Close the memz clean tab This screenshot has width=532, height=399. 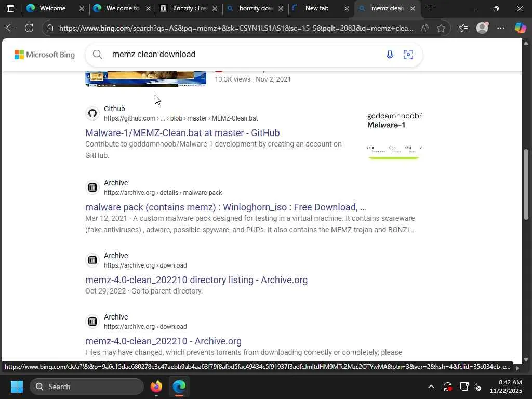point(413,8)
